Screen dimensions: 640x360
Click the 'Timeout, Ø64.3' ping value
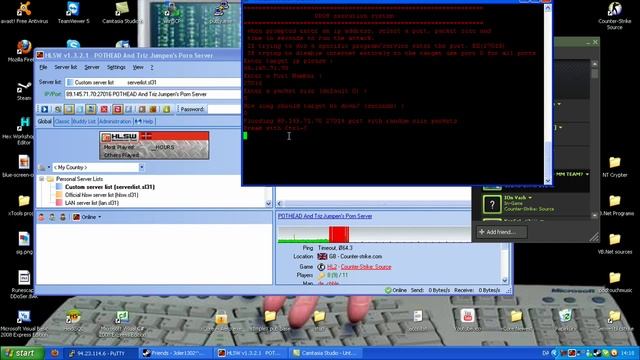[335, 248]
